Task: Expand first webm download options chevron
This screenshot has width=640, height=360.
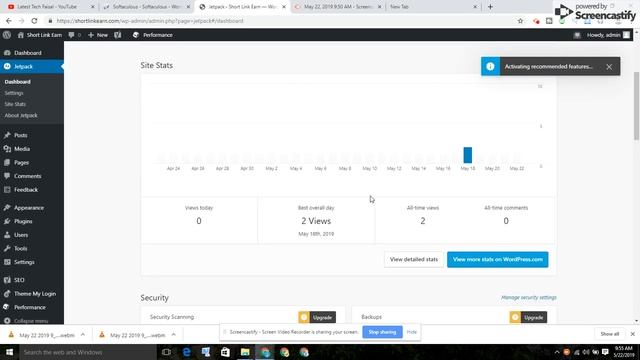Action: pos(83,335)
